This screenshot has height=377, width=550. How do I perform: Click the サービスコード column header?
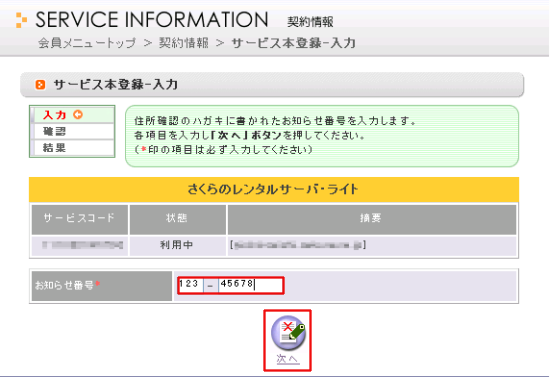tap(80, 219)
